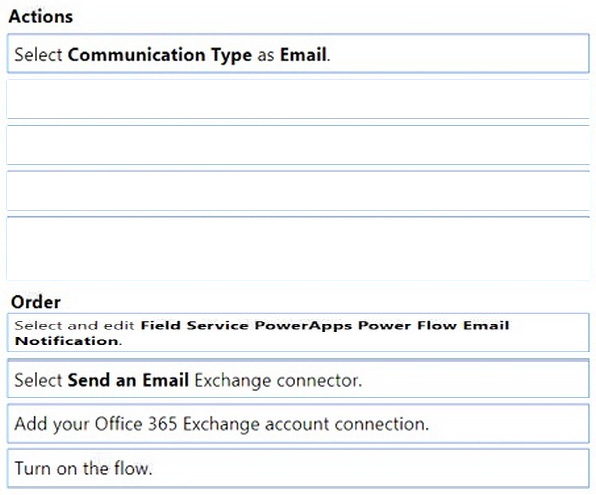Select 'Add your Office 365 Exchange account connection'

[298, 424]
